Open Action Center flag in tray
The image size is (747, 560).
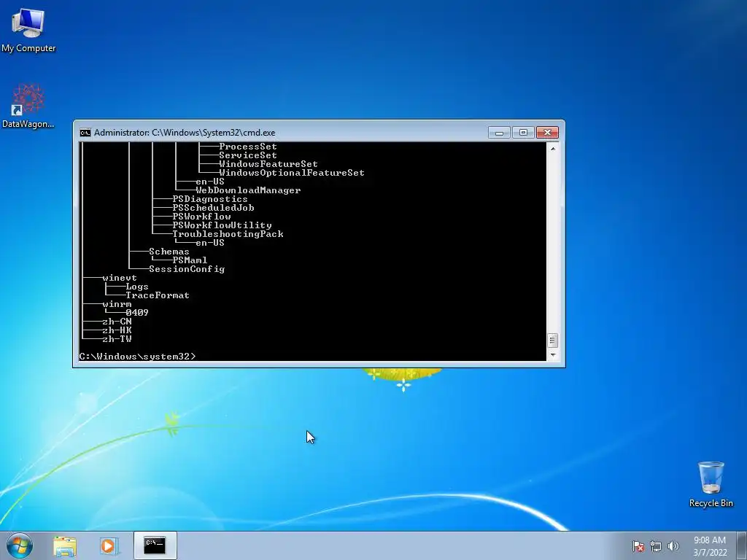[x=638, y=546]
